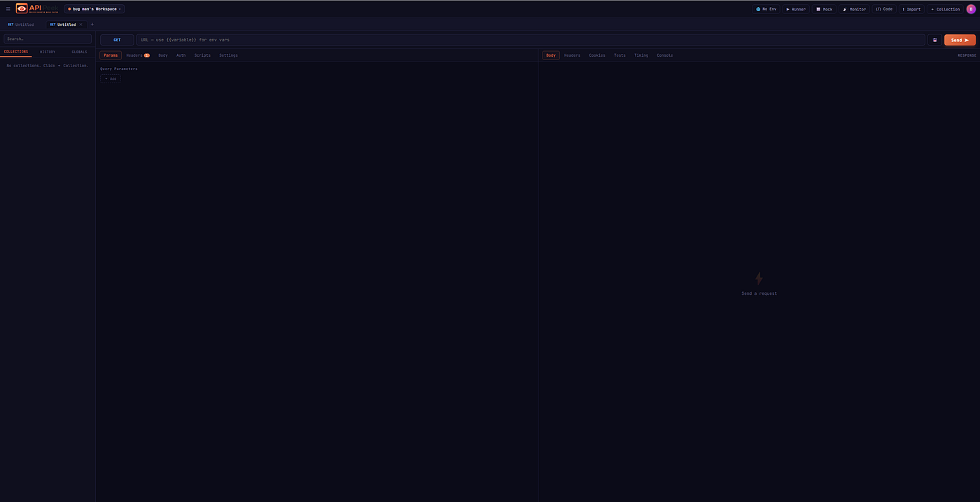Image resolution: width=980 pixels, height=502 pixels.
Task: Open bug man's Workspace dropdown
Action: [x=94, y=9]
